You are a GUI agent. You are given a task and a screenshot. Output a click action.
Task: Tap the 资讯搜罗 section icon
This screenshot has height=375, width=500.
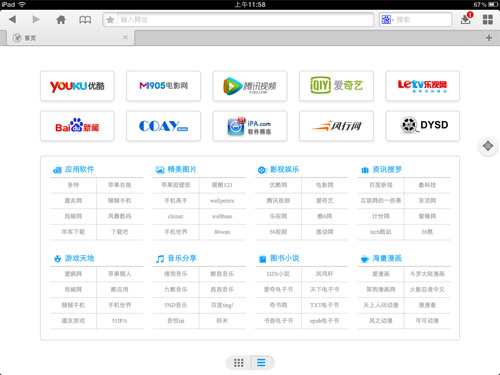click(x=365, y=170)
